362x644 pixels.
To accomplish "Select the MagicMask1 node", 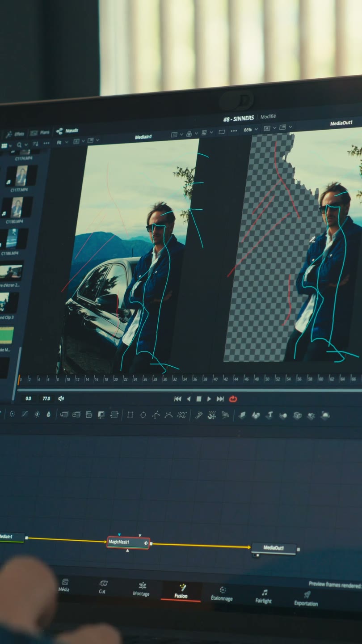I will (128, 542).
